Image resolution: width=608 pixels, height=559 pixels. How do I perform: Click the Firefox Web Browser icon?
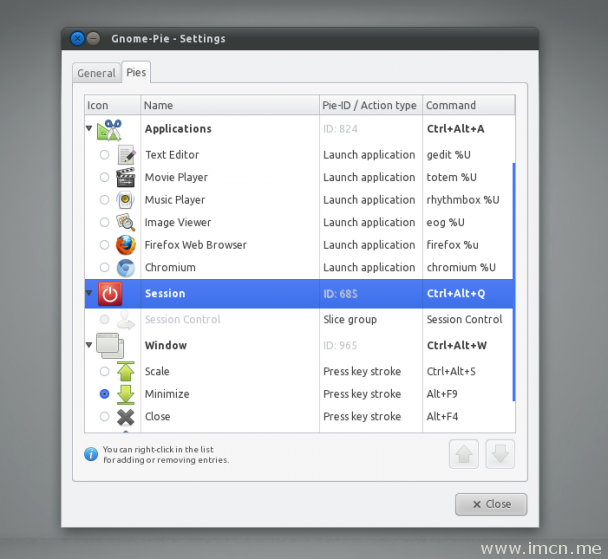pos(126,245)
